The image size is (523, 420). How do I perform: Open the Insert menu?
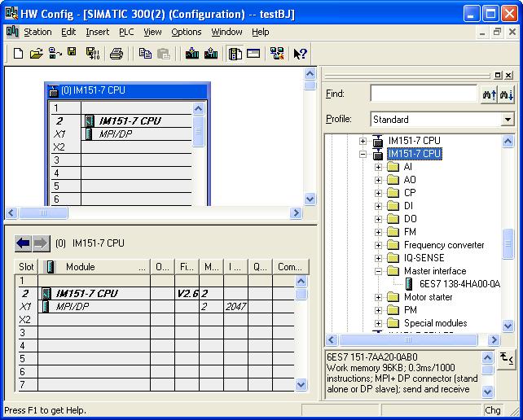coord(98,32)
